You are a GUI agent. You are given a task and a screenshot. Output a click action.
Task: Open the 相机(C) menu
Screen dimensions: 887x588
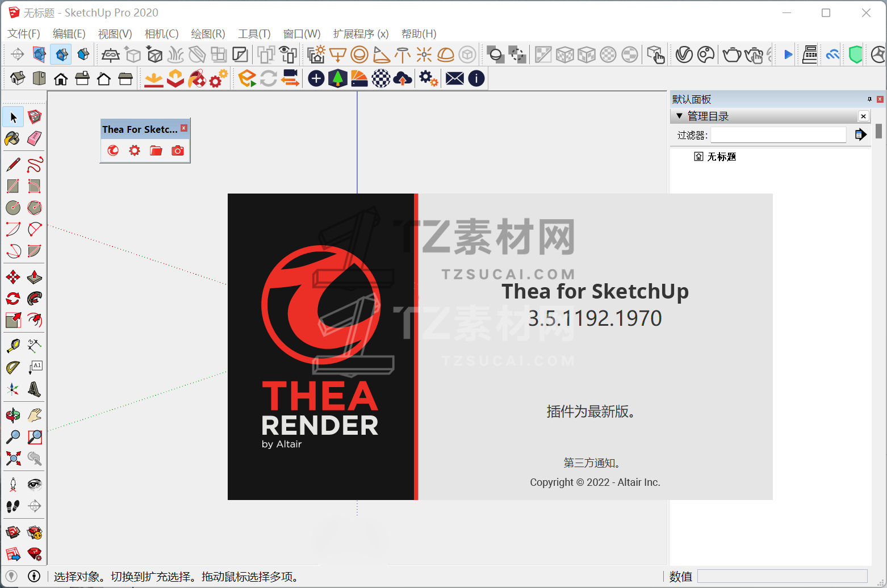(x=161, y=34)
